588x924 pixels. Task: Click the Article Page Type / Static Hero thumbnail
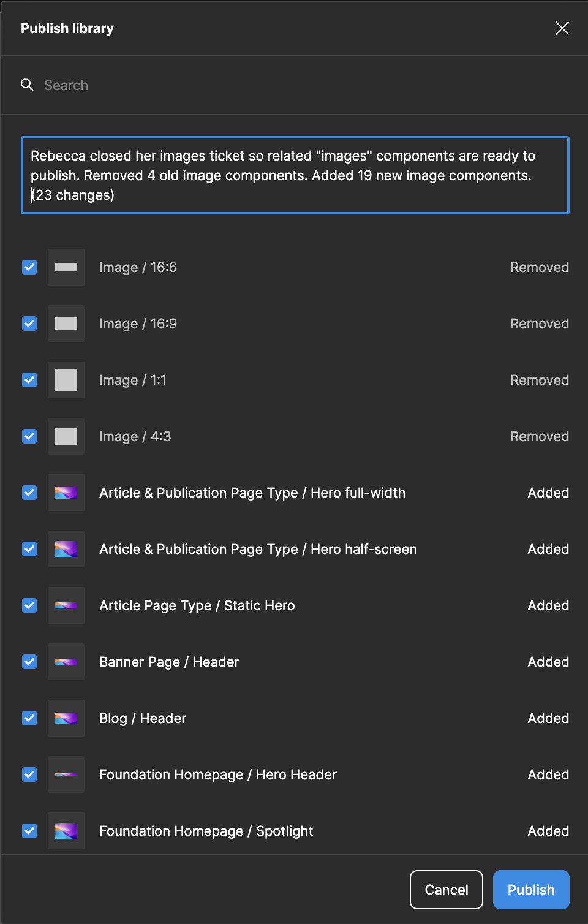coord(66,605)
